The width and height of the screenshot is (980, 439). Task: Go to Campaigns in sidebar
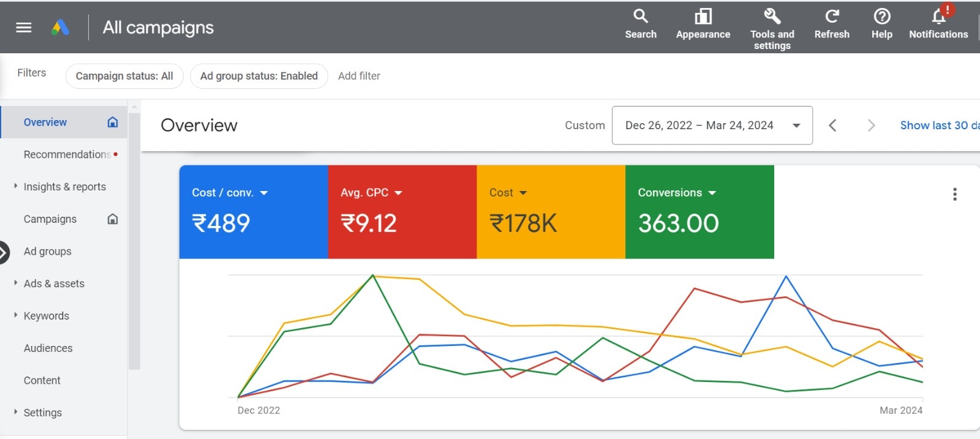pos(50,219)
